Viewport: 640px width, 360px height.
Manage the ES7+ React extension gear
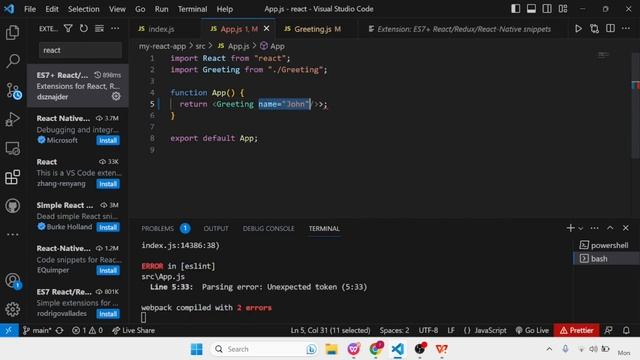point(116,96)
